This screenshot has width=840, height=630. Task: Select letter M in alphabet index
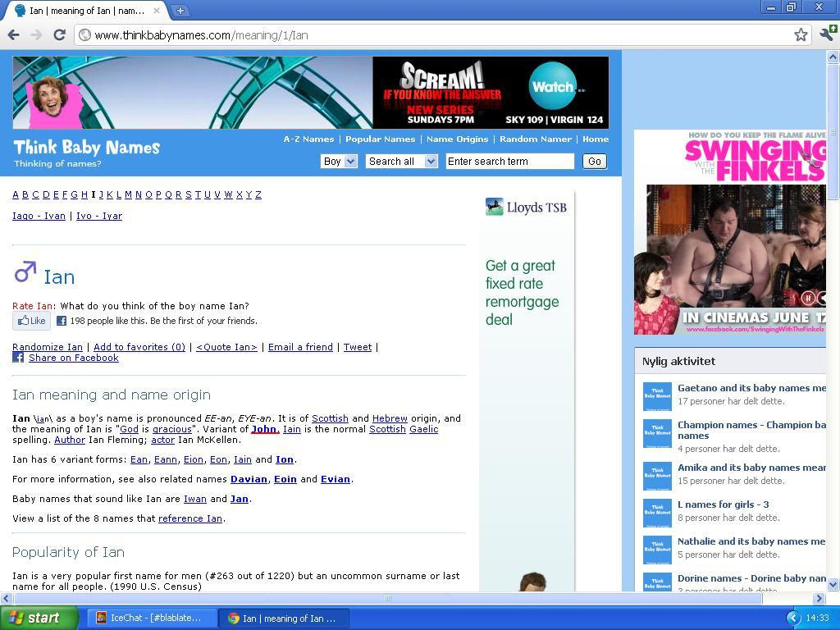tap(128, 194)
